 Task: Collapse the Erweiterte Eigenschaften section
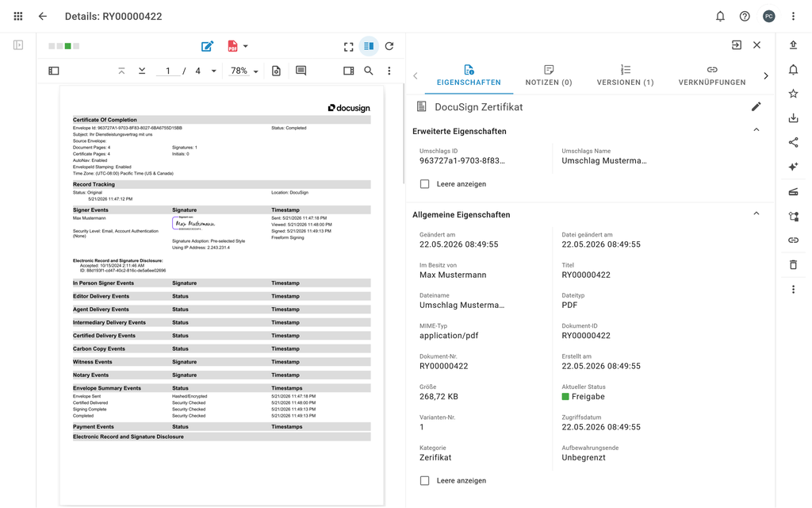pos(756,130)
